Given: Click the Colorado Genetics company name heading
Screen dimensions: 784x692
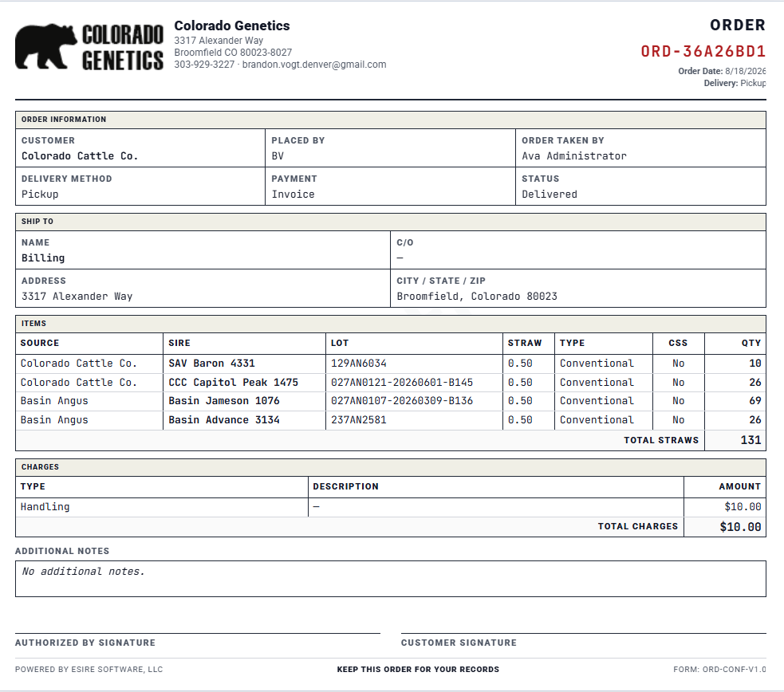Looking at the screenshot, I should (232, 26).
